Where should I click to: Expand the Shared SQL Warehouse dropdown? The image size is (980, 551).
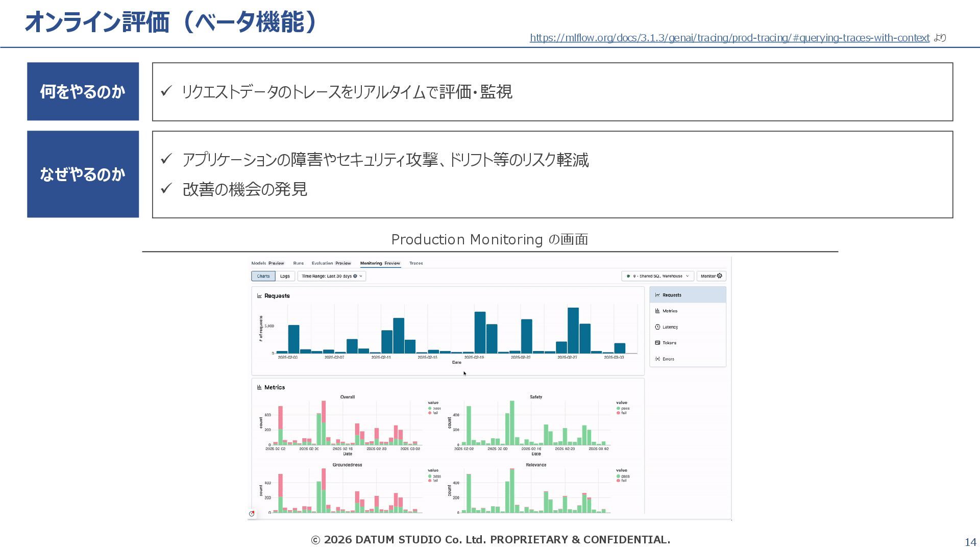[657, 276]
